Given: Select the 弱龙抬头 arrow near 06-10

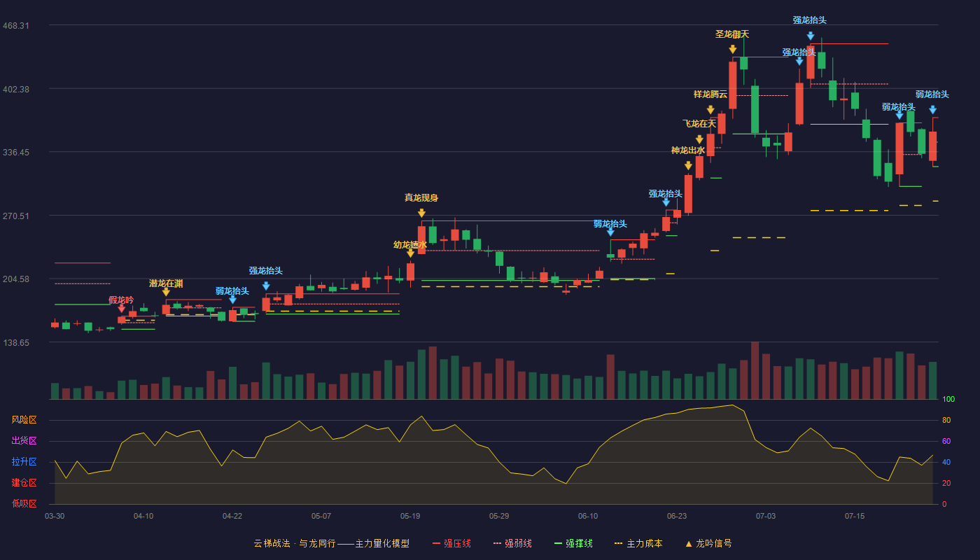Looking at the screenshot, I should (610, 232).
